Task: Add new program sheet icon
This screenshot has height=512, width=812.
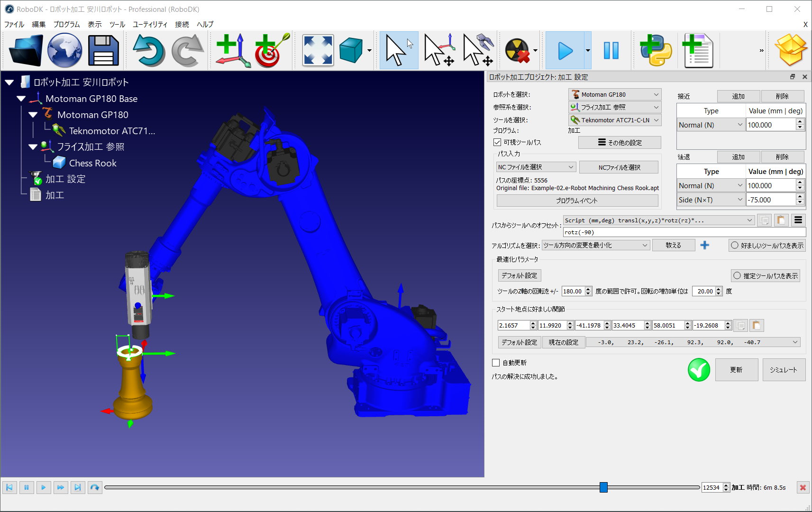Action: coord(698,50)
